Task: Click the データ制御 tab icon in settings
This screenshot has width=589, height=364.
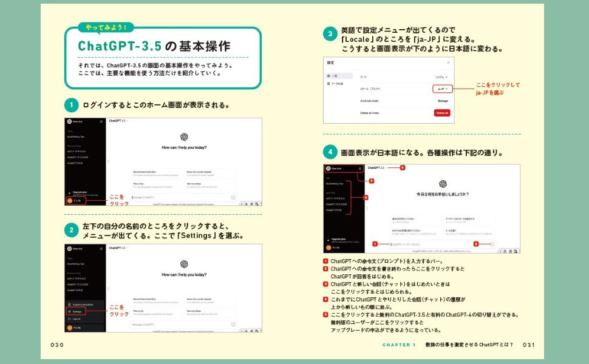Action: (329, 84)
